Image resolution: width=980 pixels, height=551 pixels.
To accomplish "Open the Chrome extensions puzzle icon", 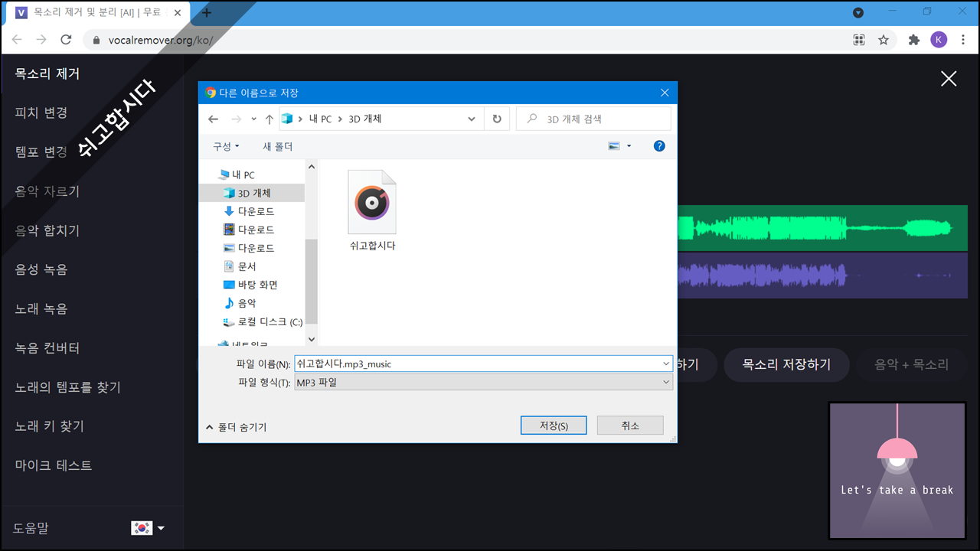I will click(913, 40).
